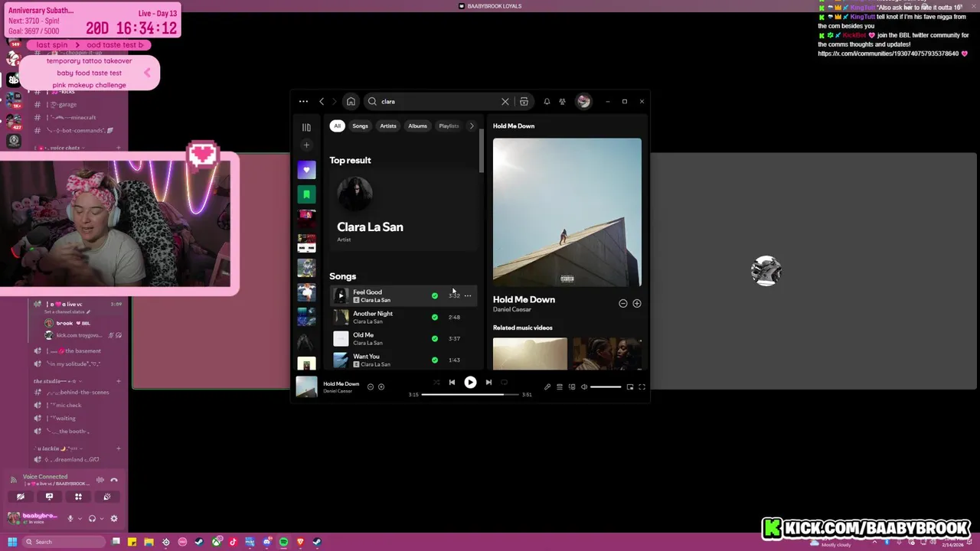Image resolution: width=980 pixels, height=551 pixels.
Task: Toggle saved checkmark on Feel Good
Action: pyautogui.click(x=435, y=295)
